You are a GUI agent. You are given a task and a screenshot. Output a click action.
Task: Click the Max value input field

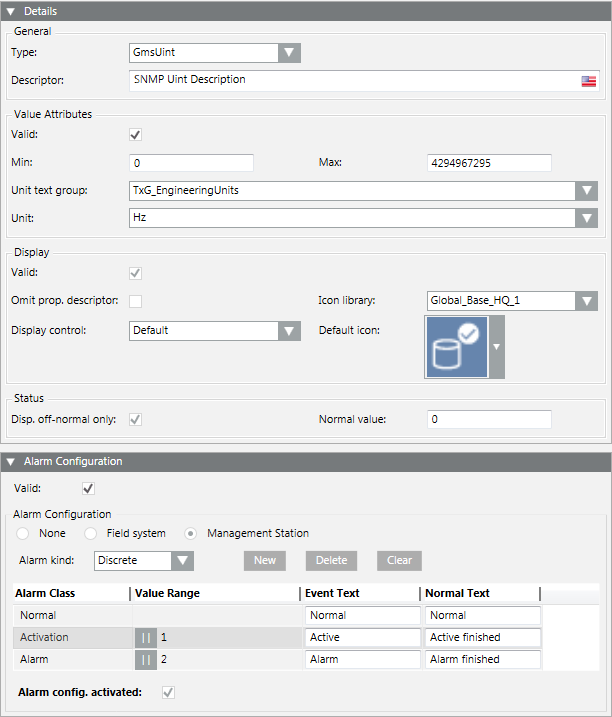[x=489, y=163]
